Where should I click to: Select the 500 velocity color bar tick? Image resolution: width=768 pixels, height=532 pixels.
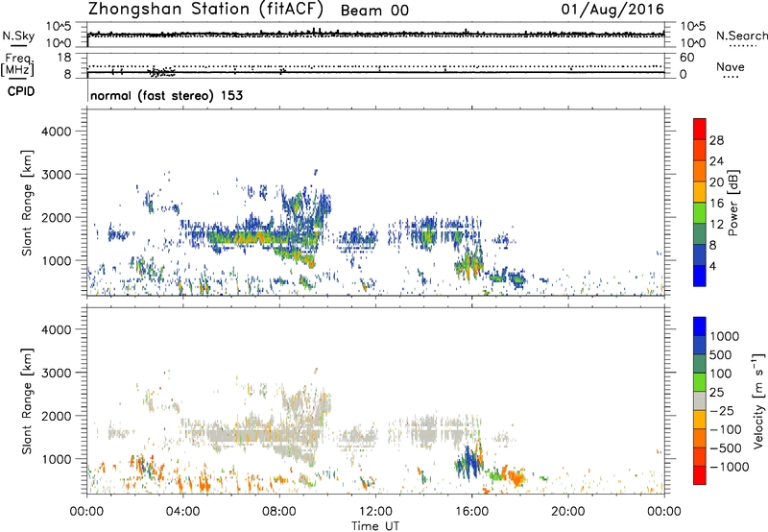point(721,354)
